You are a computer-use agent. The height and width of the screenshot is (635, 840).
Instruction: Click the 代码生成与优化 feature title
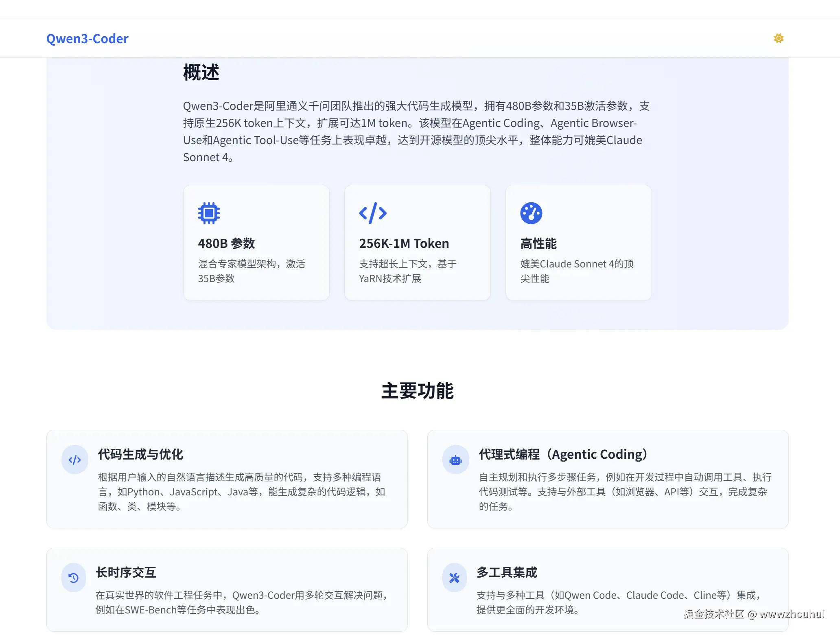click(140, 454)
